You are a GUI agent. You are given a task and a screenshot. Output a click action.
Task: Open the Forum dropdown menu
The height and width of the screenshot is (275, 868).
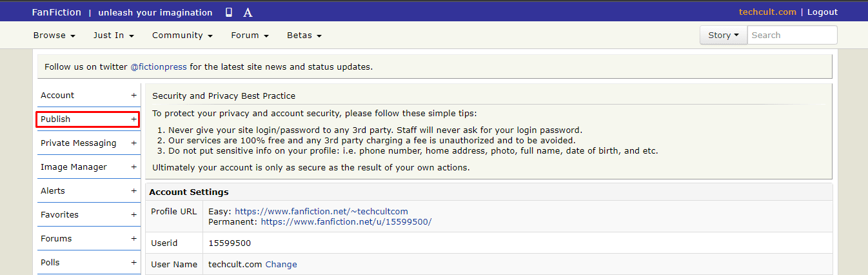pos(250,36)
